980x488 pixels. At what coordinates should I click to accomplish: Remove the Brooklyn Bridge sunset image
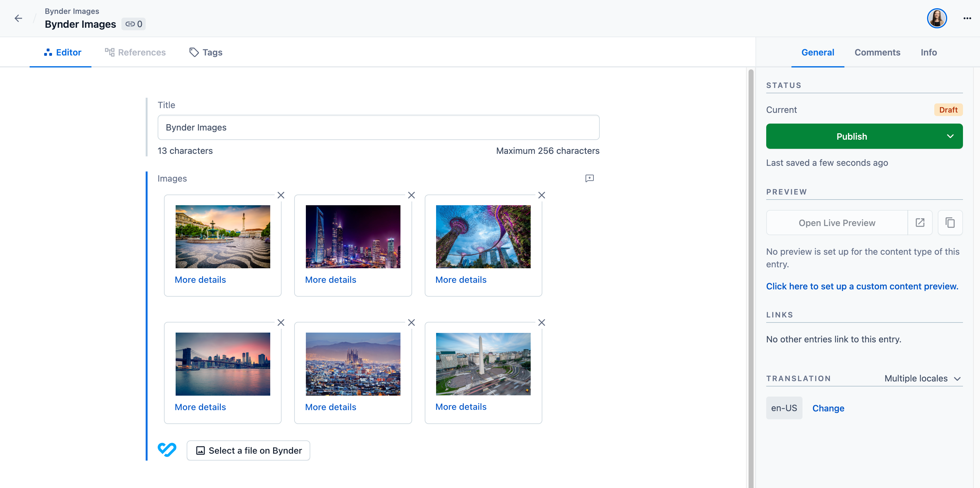(281, 322)
